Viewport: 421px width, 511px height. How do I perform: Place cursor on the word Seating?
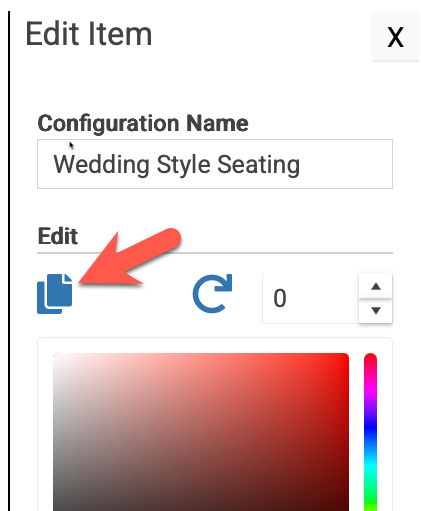pos(258,165)
